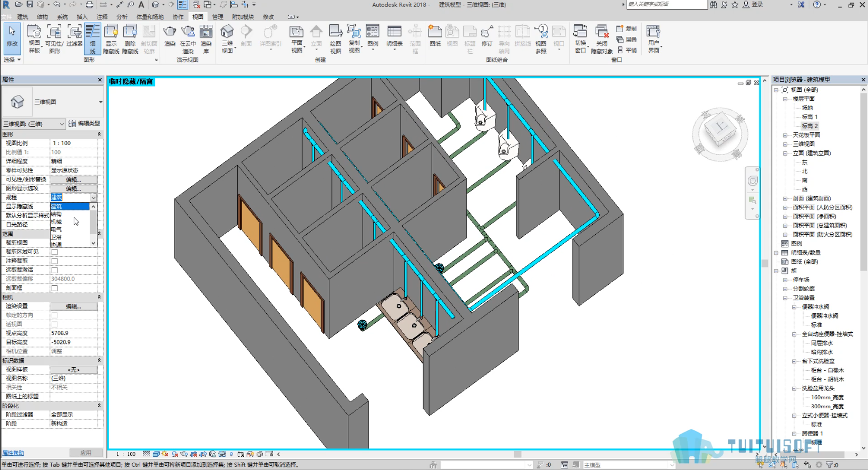Click the 规程 (Discipline) dropdown arrow

(x=94, y=197)
